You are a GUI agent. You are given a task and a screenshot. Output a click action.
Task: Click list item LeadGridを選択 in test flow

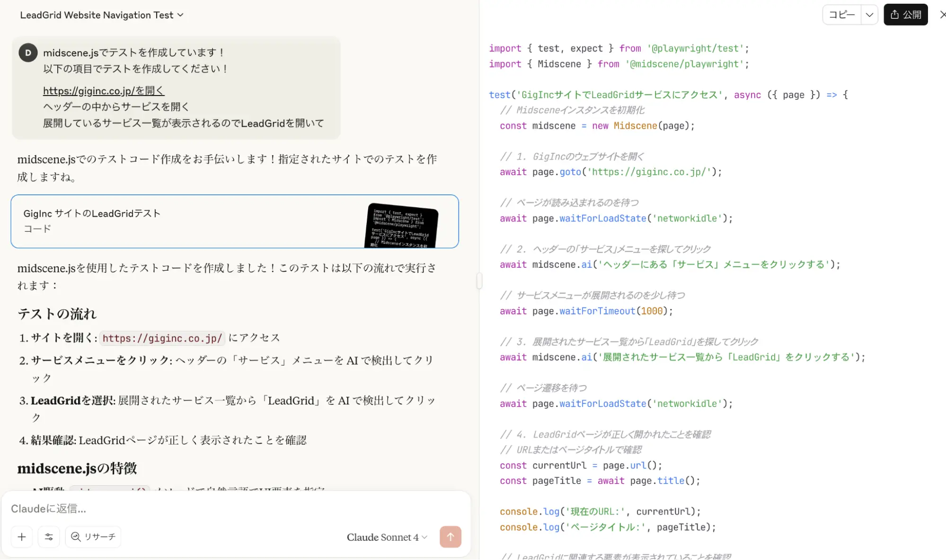tap(227, 409)
